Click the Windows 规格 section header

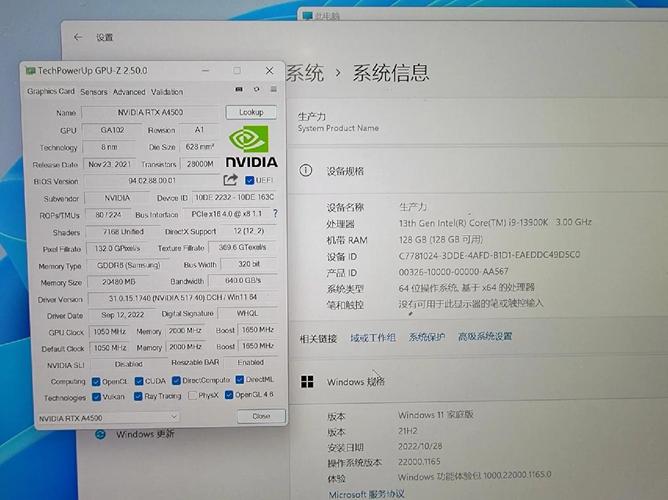(356, 382)
